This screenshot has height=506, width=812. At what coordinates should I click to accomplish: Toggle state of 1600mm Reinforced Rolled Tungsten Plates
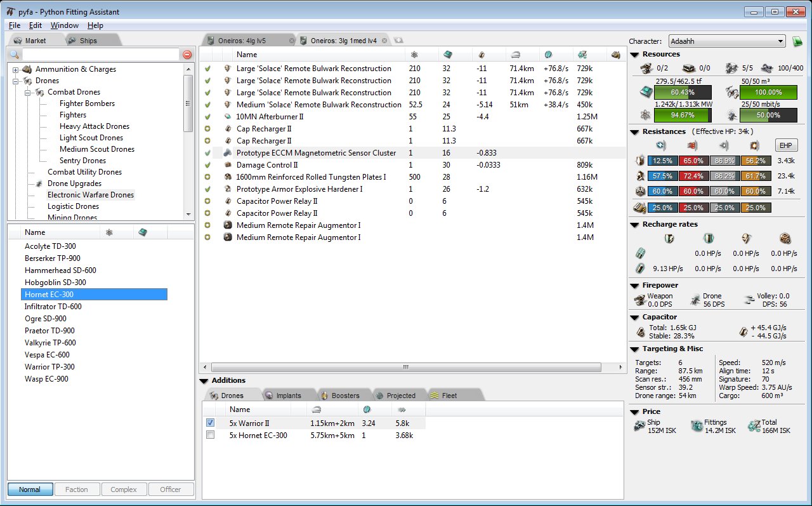click(207, 177)
